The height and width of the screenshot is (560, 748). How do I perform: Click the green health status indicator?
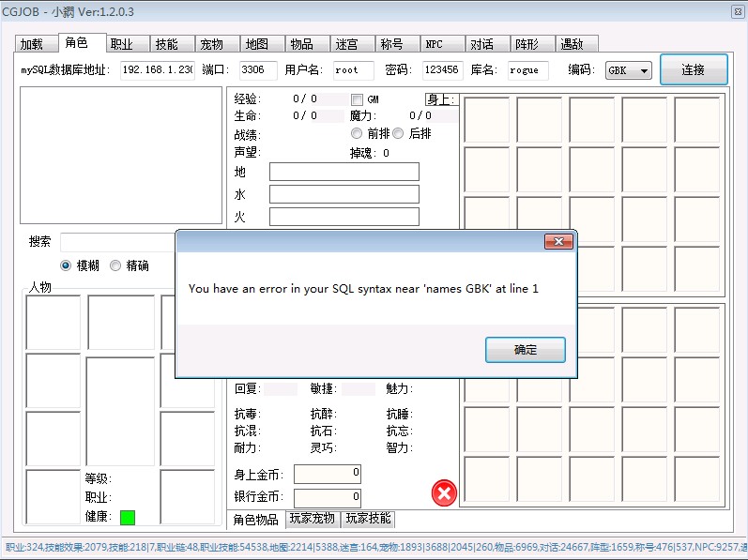coord(127,517)
